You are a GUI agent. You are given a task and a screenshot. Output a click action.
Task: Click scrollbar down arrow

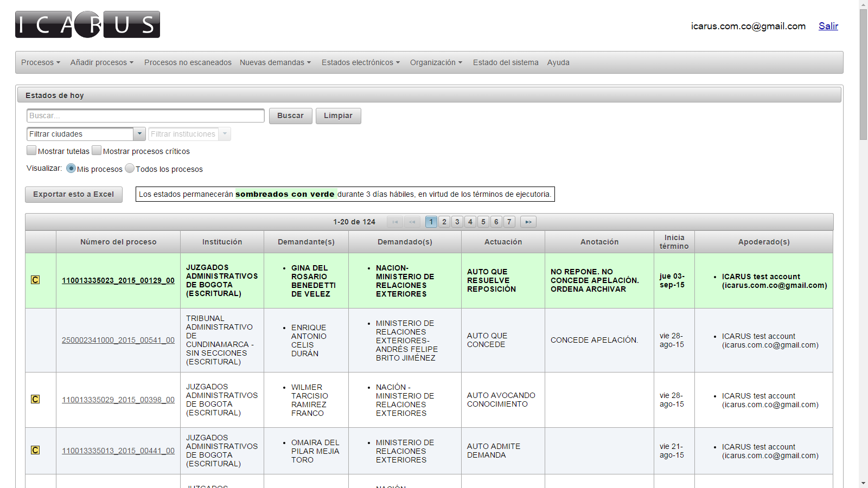pos(863,483)
